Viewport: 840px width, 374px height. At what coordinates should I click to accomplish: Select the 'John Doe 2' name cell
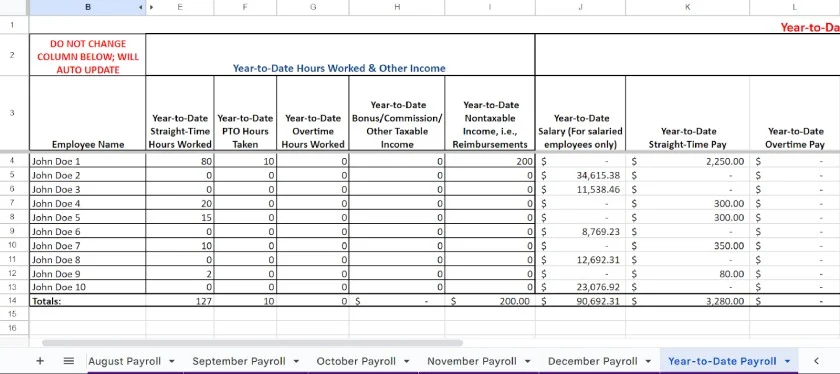[x=87, y=175]
